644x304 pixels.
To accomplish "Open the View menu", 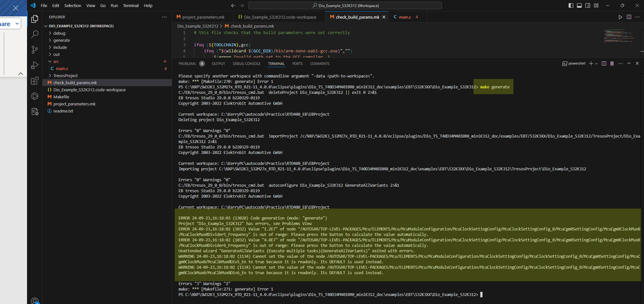I will [91, 6].
